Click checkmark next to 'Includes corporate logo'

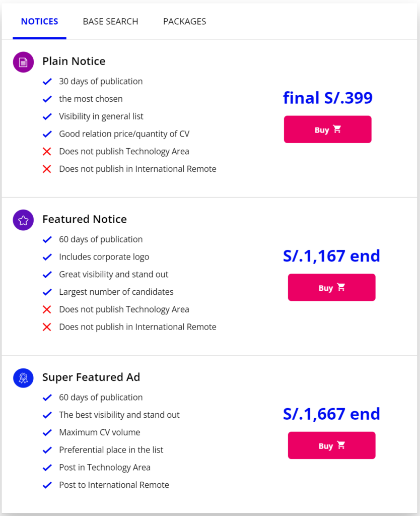(x=47, y=257)
